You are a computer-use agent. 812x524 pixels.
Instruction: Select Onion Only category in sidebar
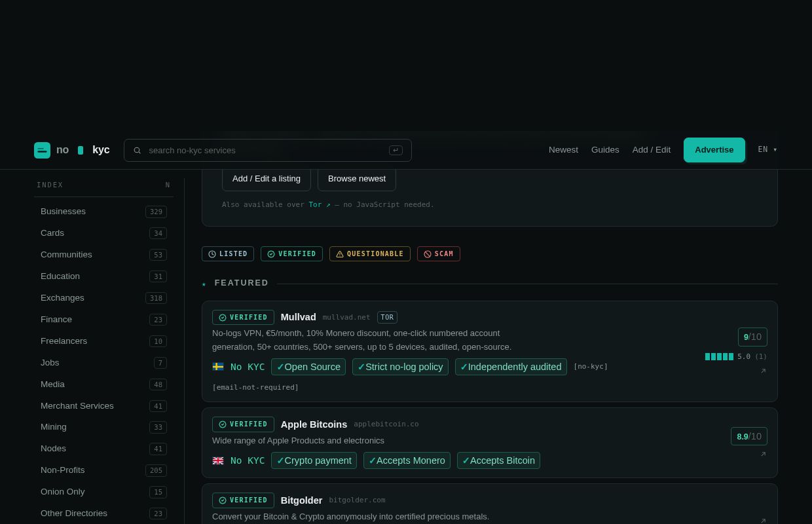coord(103,492)
